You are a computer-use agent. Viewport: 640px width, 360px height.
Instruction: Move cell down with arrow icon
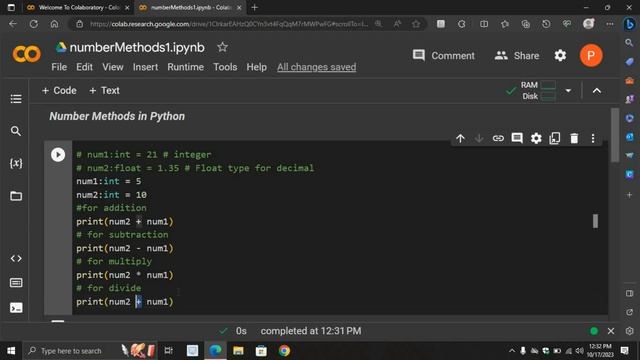pos(479,138)
